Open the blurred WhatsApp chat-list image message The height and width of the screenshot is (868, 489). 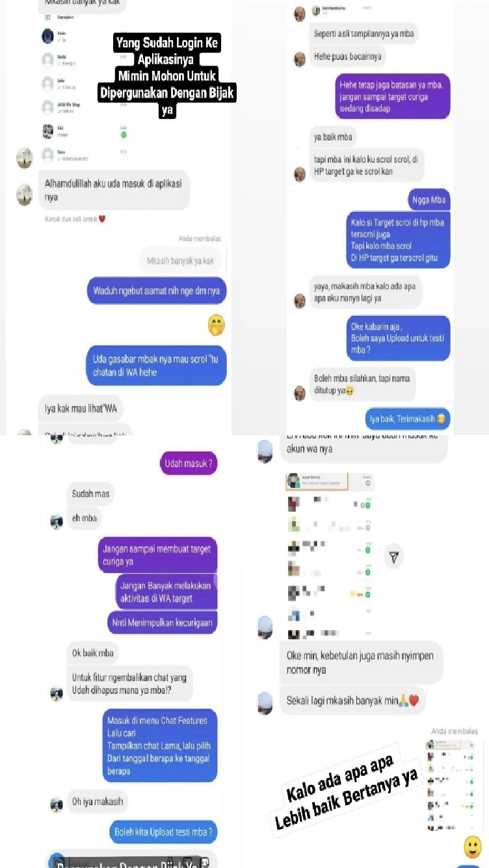[x=330, y=554]
